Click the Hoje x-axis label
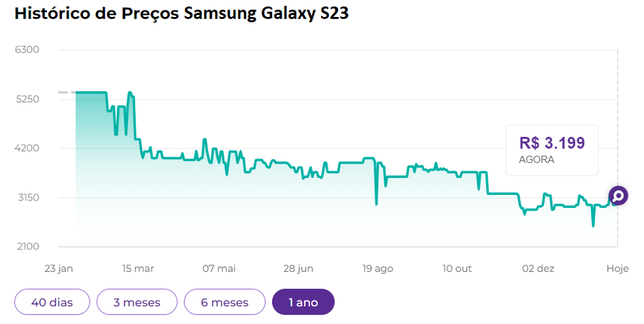This screenshot has width=644, height=324. tap(617, 269)
